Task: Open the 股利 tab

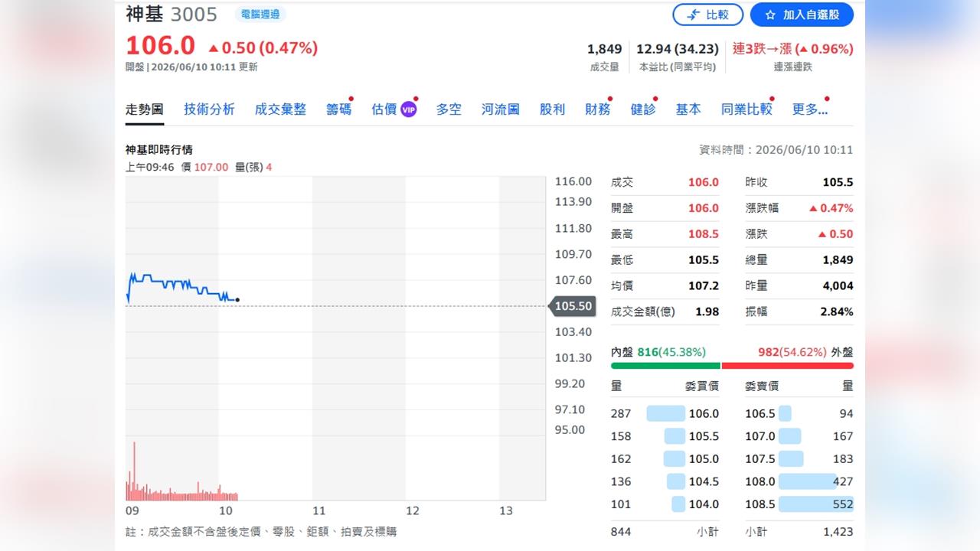Action: [x=552, y=109]
